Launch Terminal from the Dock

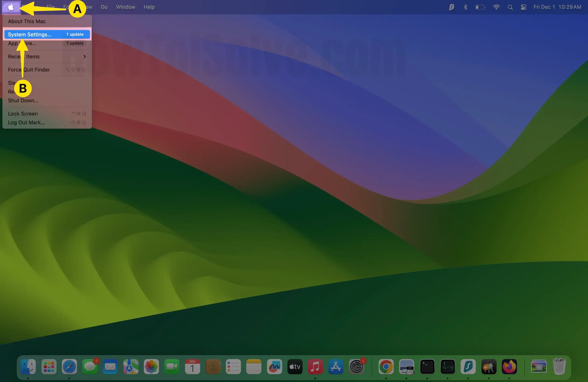click(427, 367)
